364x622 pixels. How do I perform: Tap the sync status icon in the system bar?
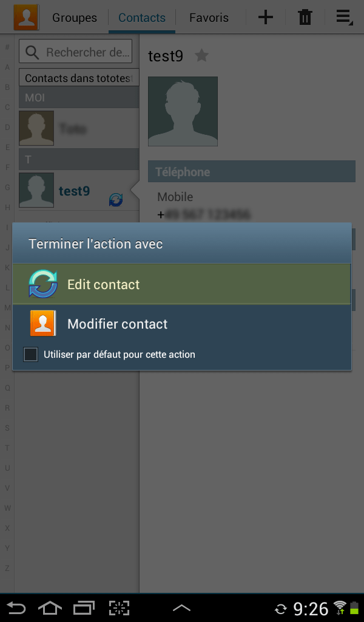tap(280, 609)
